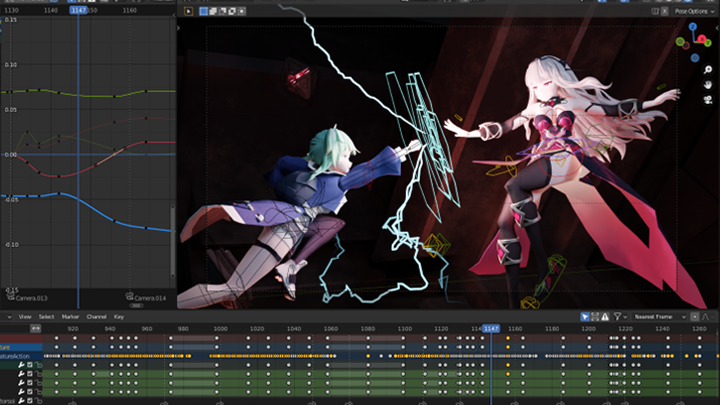The image size is (720, 405).
Task: Click wrench icon on second green channel row
Action: coord(21,374)
